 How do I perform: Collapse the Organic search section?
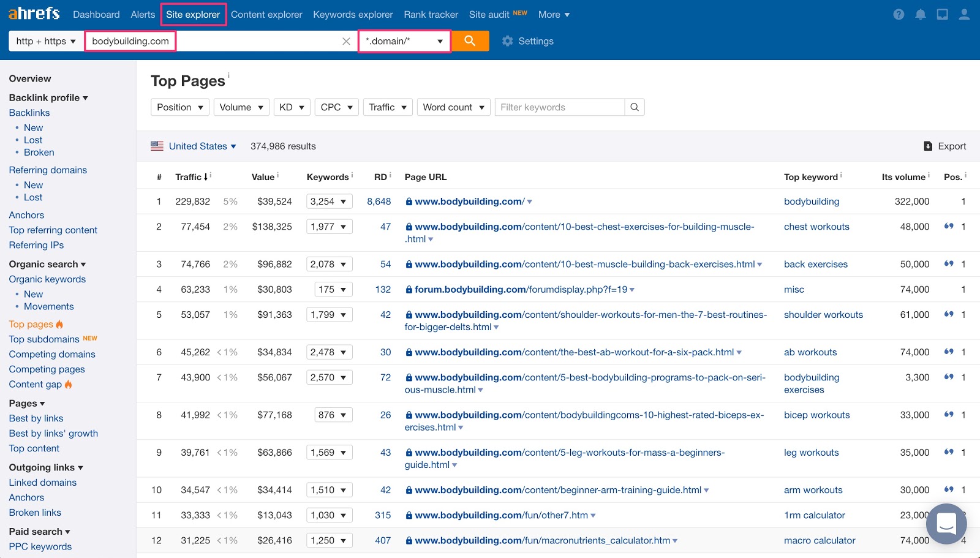47,264
